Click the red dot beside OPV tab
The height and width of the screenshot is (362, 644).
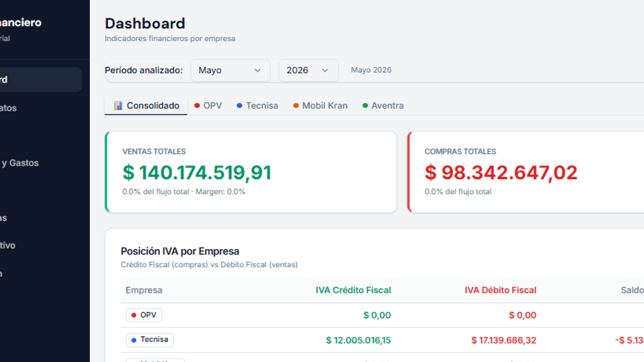click(x=197, y=106)
